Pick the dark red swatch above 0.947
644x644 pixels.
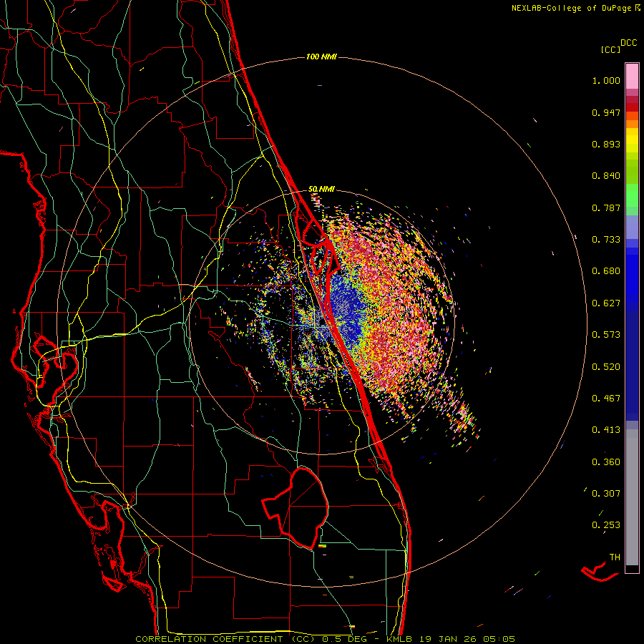(x=632, y=99)
